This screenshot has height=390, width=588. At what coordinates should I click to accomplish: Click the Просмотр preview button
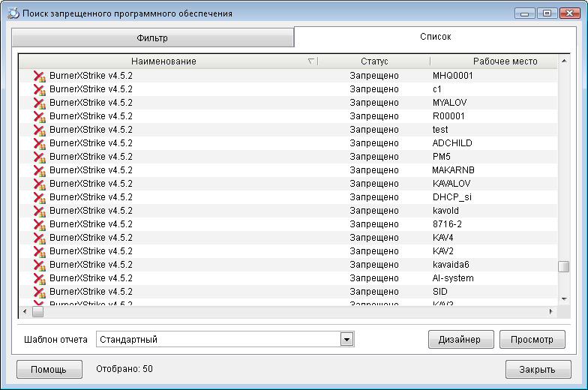point(532,339)
